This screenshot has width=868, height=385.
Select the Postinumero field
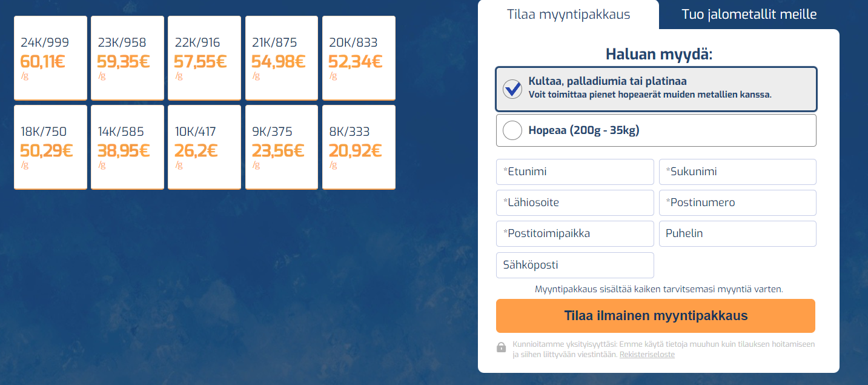click(737, 203)
